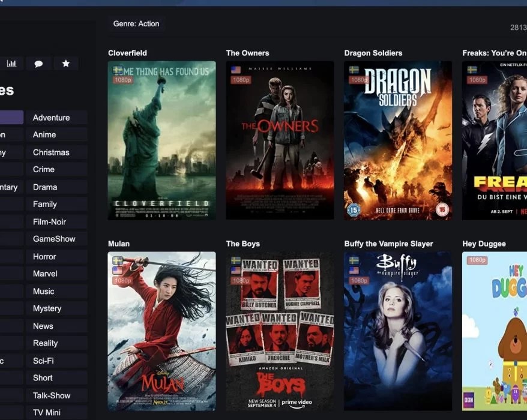Select the Sci-Fi genre

point(56,361)
